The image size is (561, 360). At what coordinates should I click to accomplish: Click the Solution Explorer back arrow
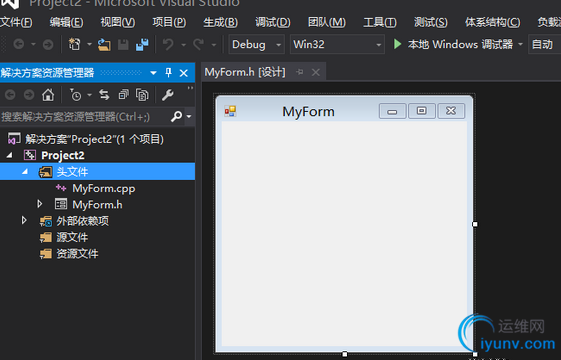pyautogui.click(x=10, y=95)
